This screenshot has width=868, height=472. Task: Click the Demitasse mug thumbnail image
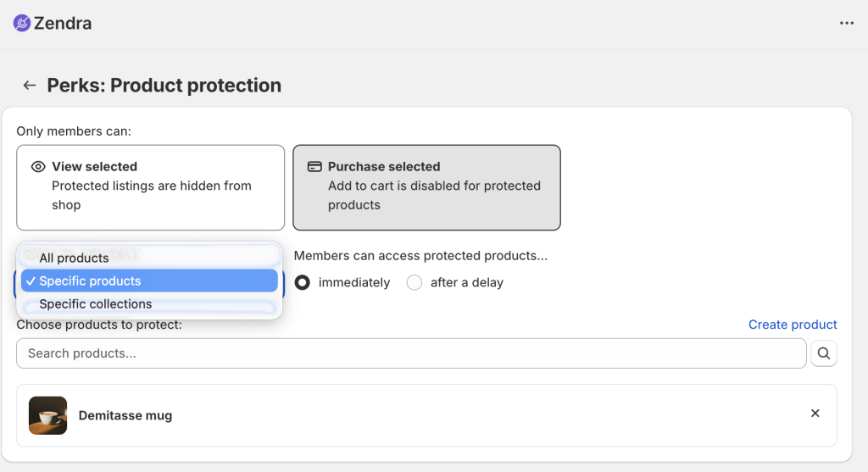pos(48,415)
